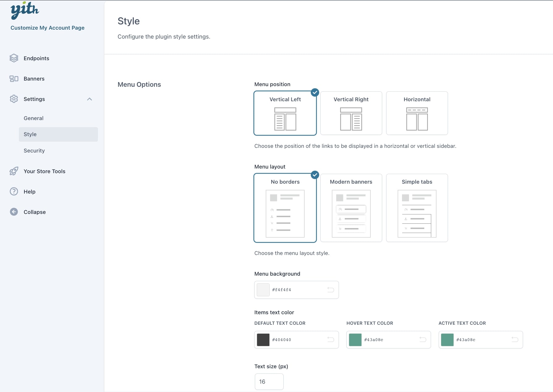This screenshot has width=553, height=392.
Task: Click the Banners icon in sidebar
Action: point(14,79)
